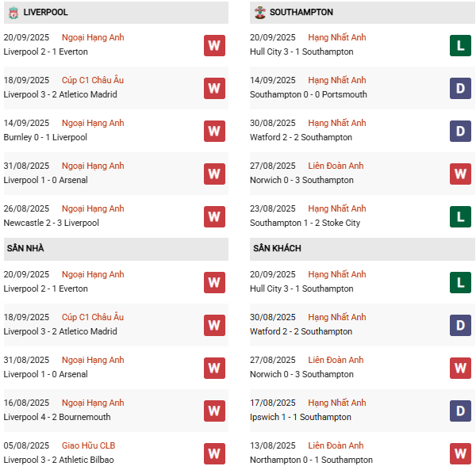Open Giao Hữu CLB league link
The width and height of the screenshot is (476, 470).
pyautogui.click(x=91, y=445)
